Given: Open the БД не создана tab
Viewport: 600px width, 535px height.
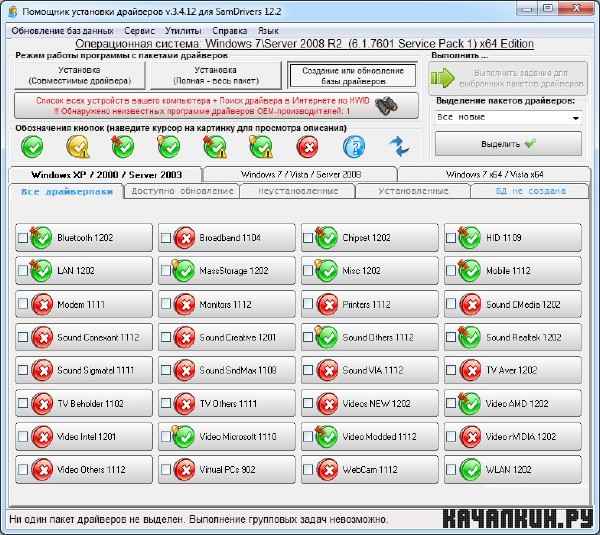Looking at the screenshot, I should (x=530, y=191).
